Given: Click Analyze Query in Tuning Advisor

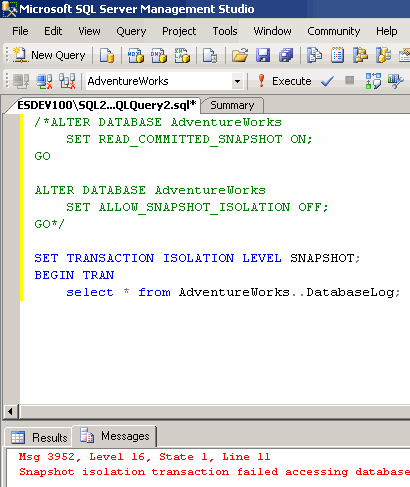Looking at the screenshot, I should click(396, 81).
